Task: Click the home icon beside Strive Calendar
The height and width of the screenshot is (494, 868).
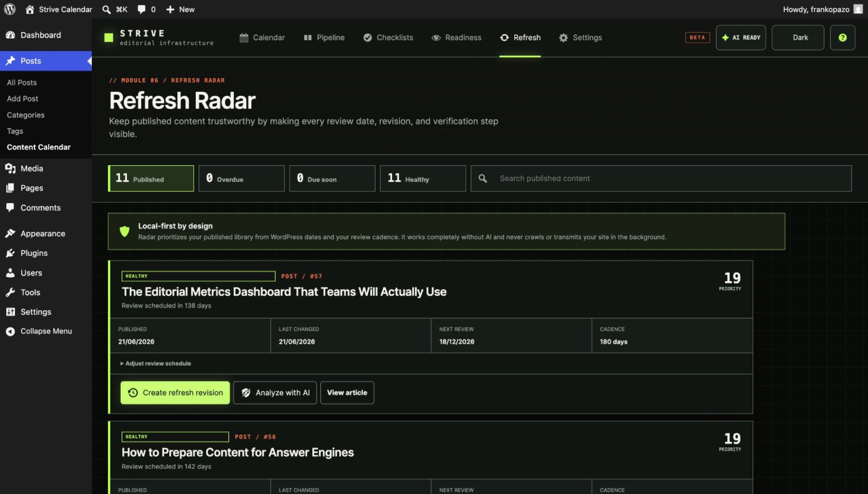Action: click(30, 9)
